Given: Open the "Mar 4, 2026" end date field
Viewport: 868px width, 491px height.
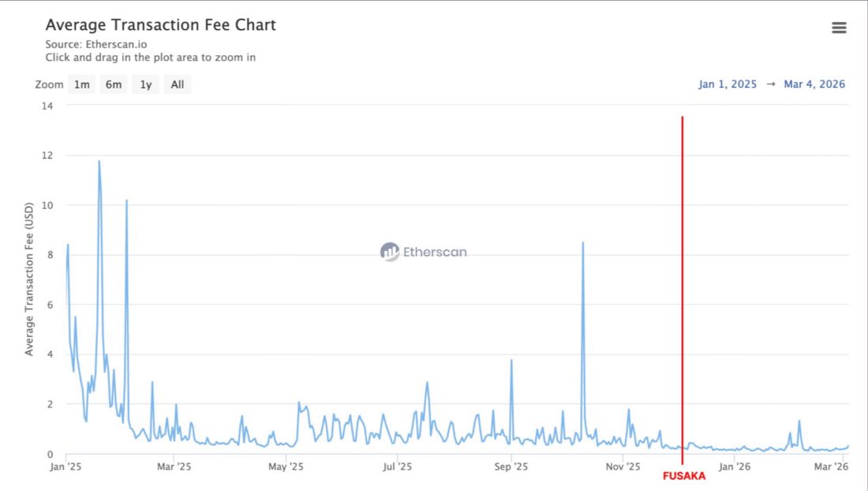Looking at the screenshot, I should point(814,84).
